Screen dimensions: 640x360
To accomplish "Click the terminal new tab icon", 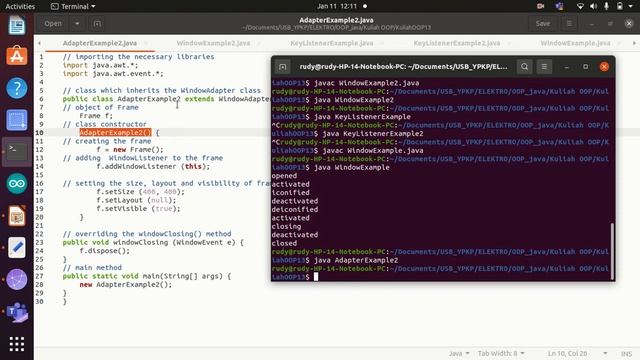I will point(282,67).
